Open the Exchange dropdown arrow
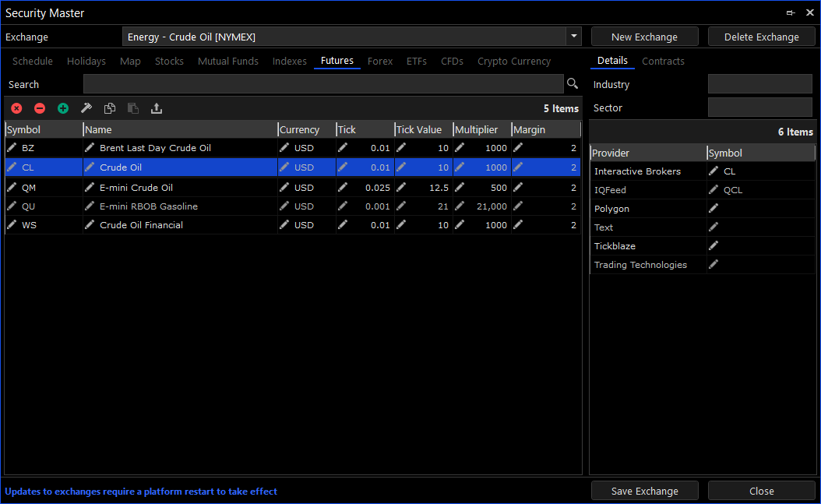Viewport: 821px width, 504px height. [x=574, y=37]
